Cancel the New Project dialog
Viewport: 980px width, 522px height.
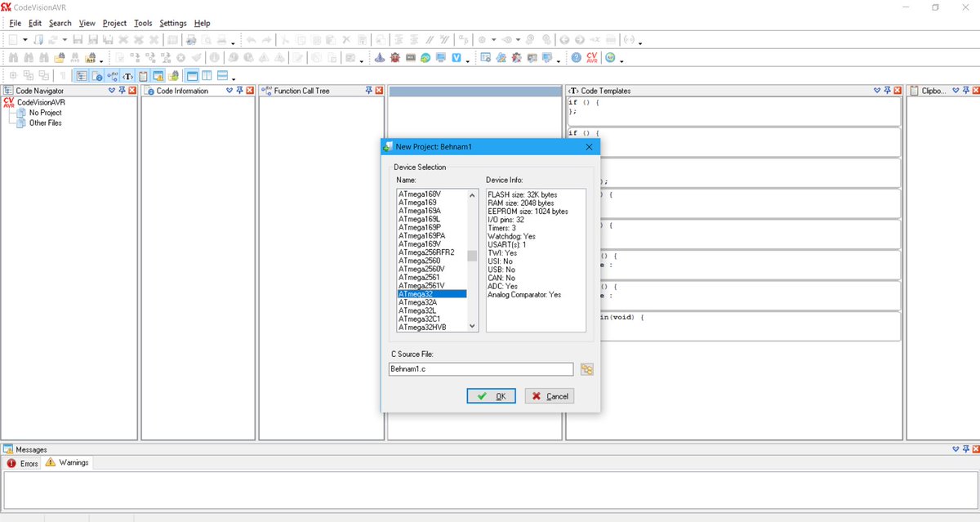[549, 396]
